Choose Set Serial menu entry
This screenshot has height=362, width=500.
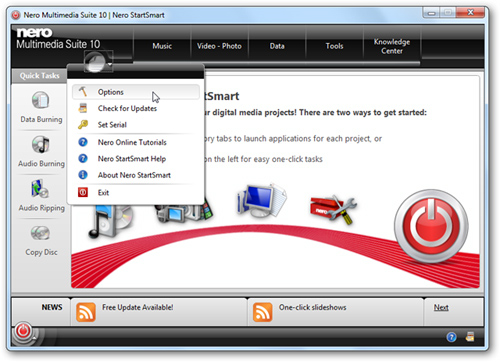(136, 125)
